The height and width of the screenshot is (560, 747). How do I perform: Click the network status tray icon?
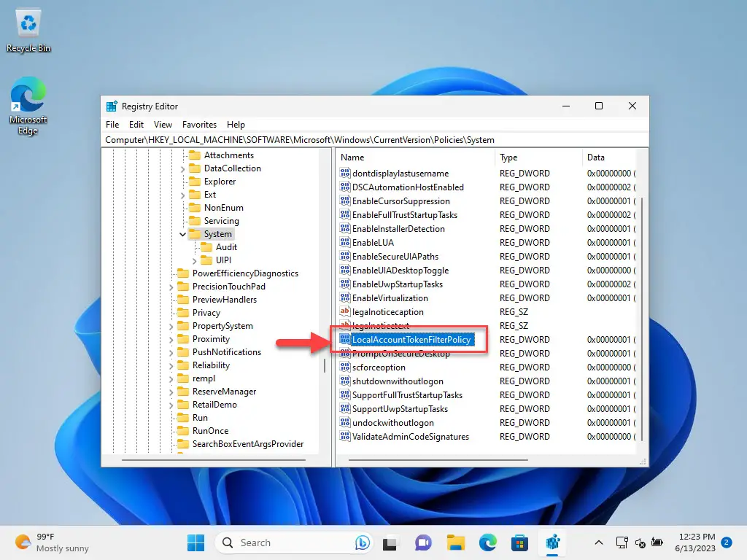(x=622, y=542)
